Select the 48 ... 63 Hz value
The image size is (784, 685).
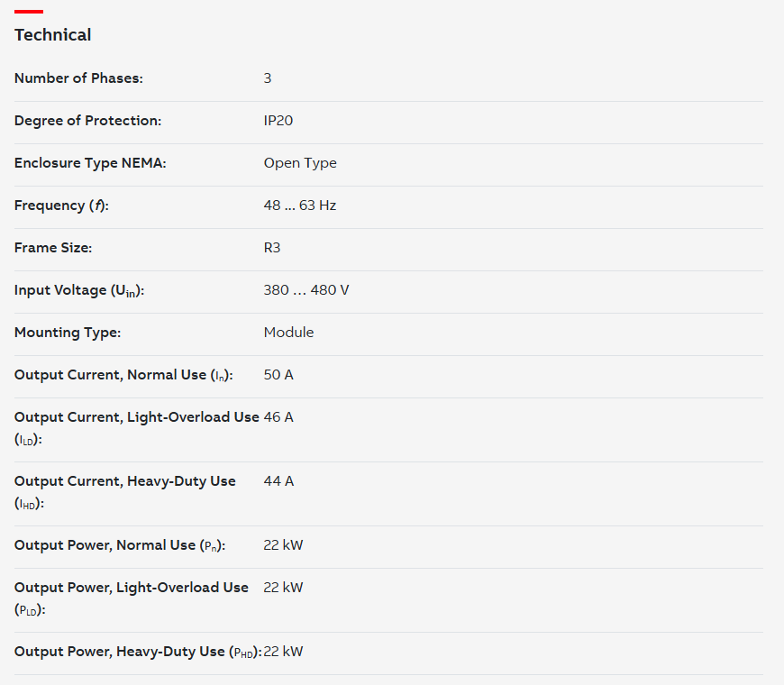(300, 205)
